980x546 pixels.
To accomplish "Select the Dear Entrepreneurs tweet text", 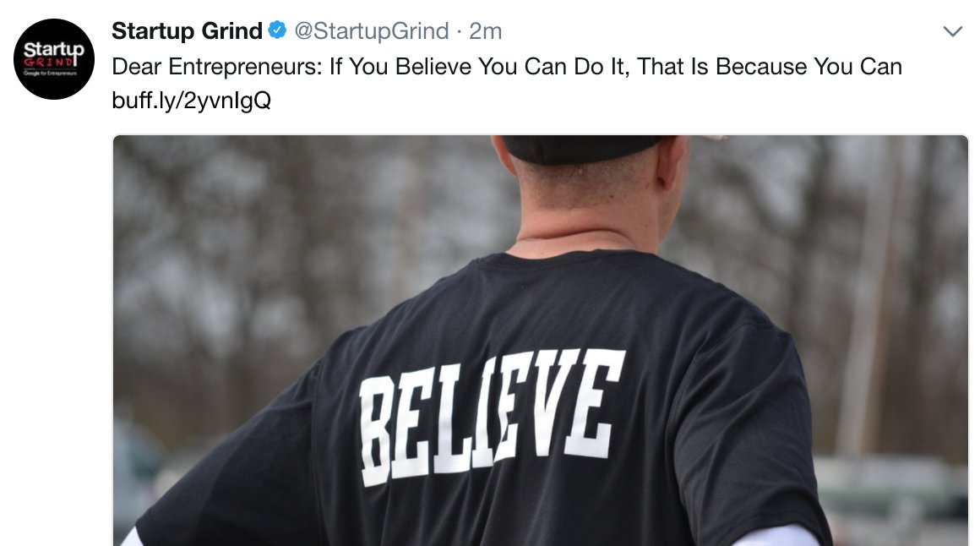I will click(x=507, y=66).
